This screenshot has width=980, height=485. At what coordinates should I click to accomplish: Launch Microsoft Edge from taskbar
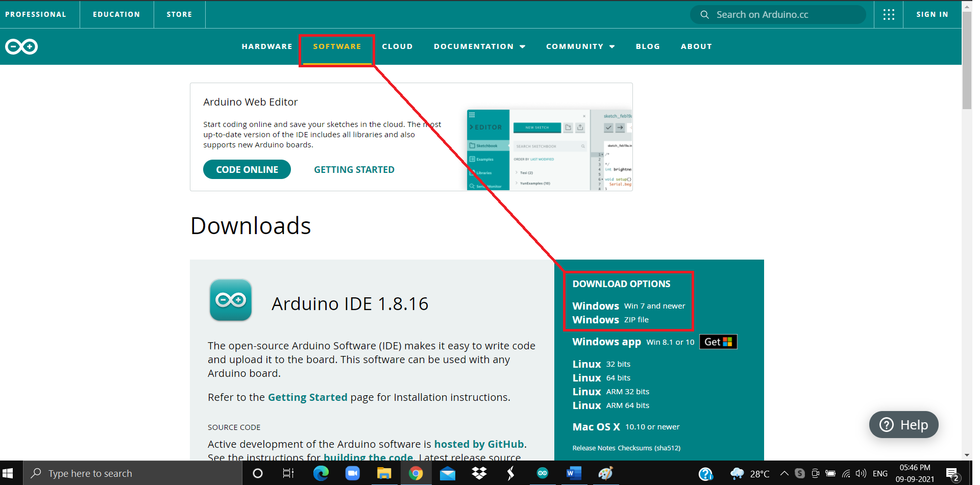321,473
